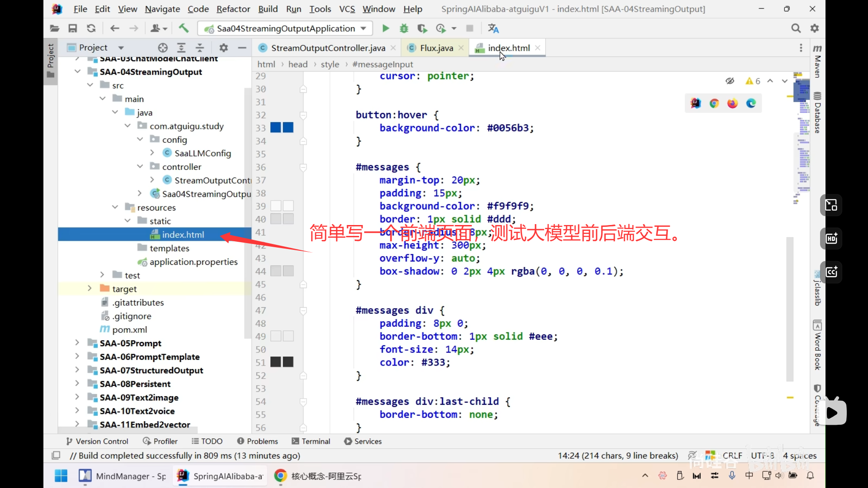Image resolution: width=868 pixels, height=488 pixels.
Task: Collapse the resources folder
Action: [x=115, y=207]
